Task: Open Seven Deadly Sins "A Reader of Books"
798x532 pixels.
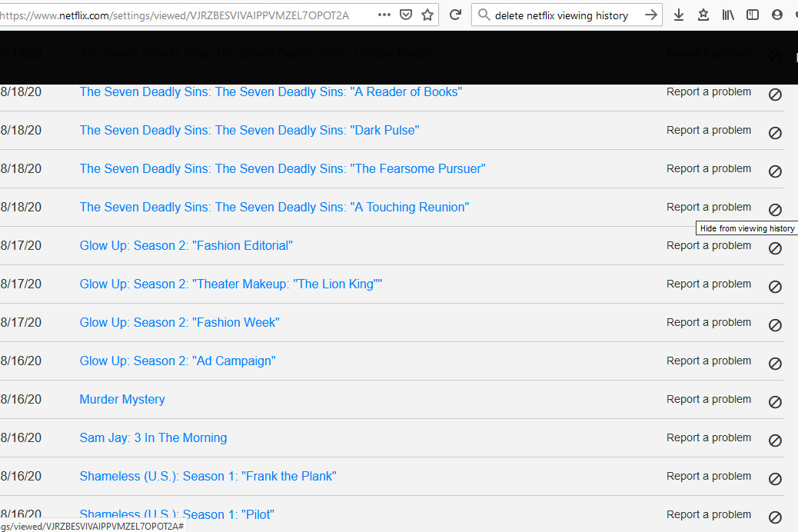Action: [271, 91]
